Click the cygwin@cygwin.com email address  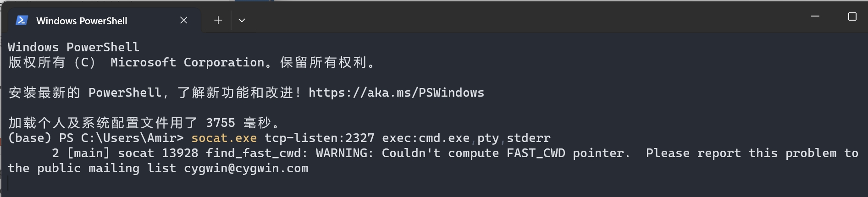click(x=246, y=168)
